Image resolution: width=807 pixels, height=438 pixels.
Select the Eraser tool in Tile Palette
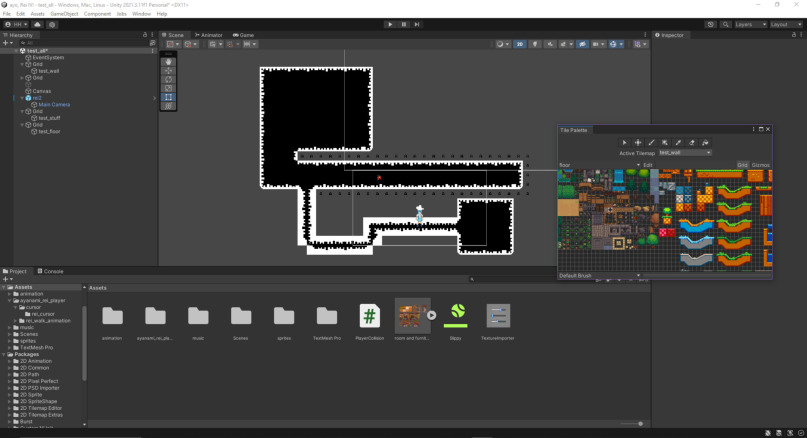click(692, 143)
